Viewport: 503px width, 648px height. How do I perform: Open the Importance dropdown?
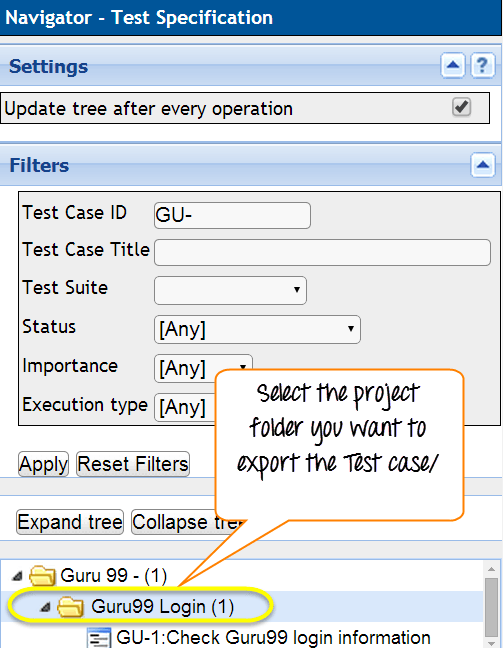point(203,367)
